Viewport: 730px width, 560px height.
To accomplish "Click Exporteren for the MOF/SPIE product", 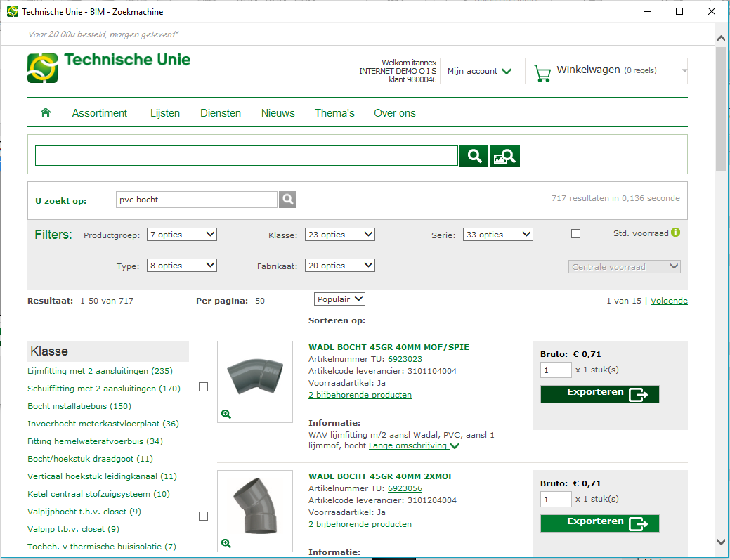I will tap(599, 393).
